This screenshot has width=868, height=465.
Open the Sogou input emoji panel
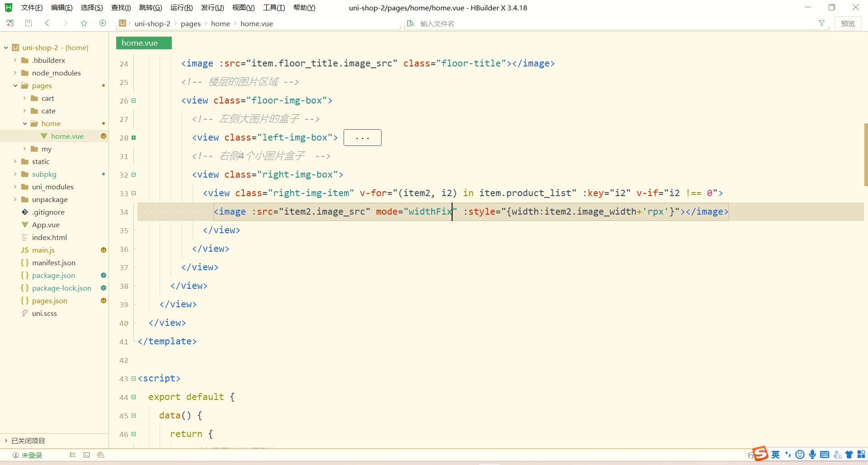(x=800, y=455)
